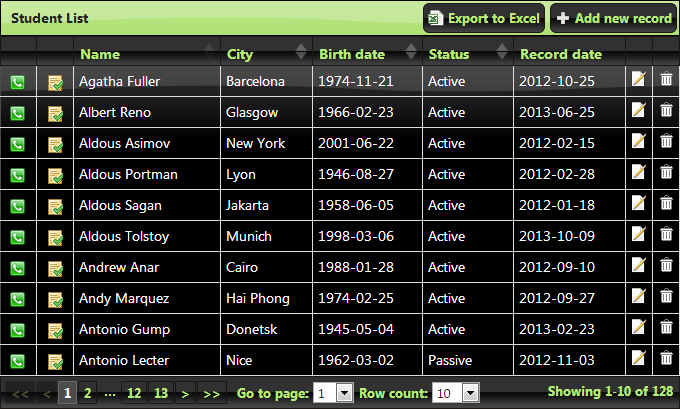Edit the Aldous Asimov record
The width and height of the screenshot is (680, 409).
[638, 141]
